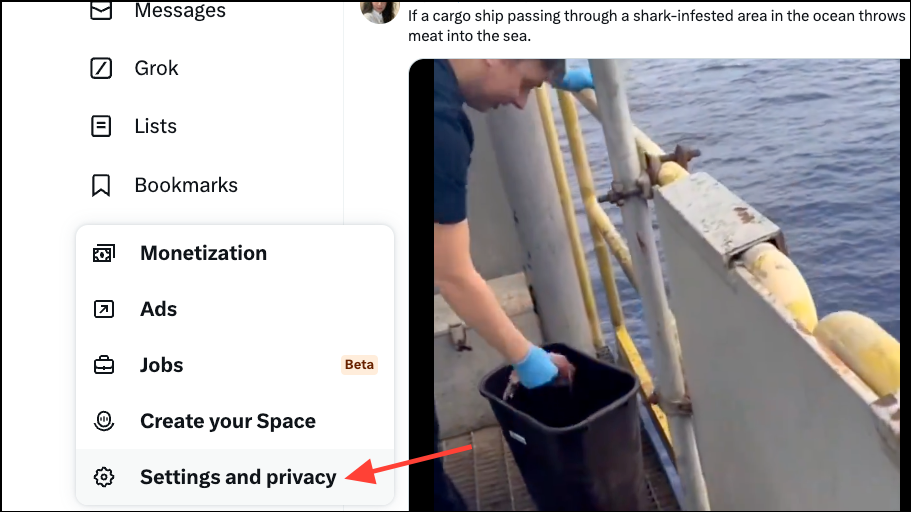Select the Jobs briefcase icon

pos(104,365)
